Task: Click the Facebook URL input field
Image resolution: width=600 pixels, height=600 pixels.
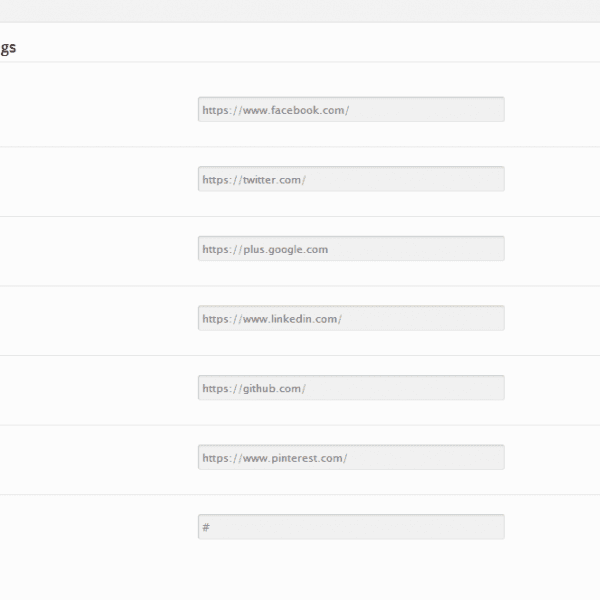Action: [x=351, y=109]
